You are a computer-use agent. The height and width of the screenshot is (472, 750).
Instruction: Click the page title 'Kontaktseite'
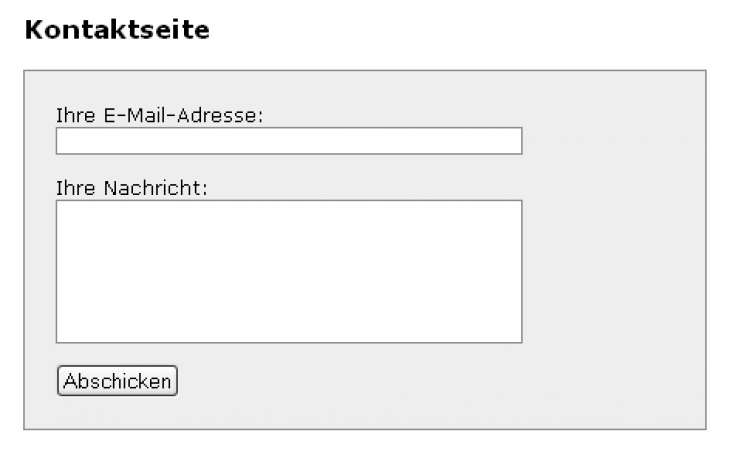(x=116, y=30)
